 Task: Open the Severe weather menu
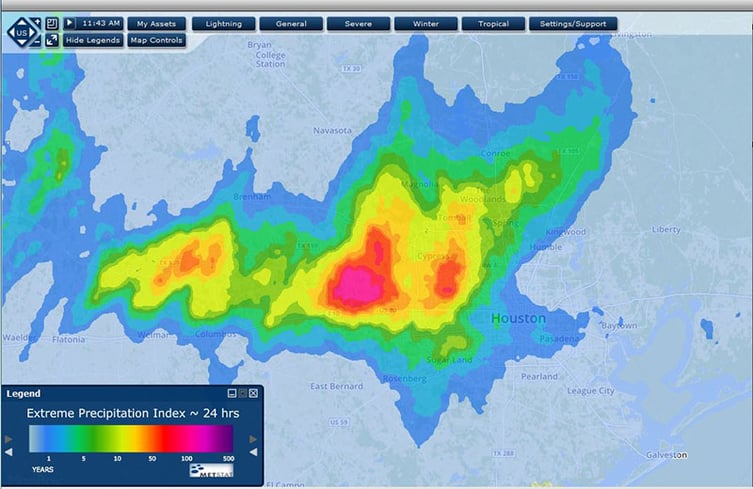click(x=358, y=23)
